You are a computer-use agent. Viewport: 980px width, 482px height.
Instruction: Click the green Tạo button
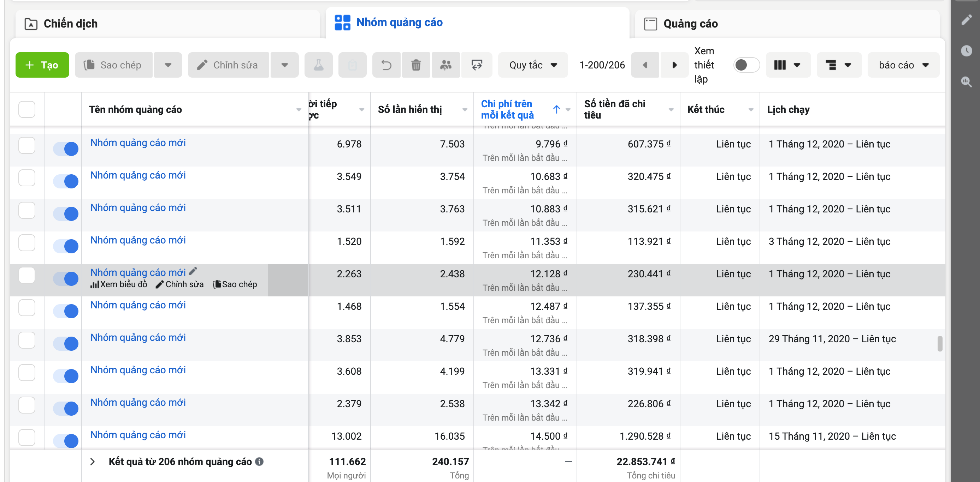[42, 65]
